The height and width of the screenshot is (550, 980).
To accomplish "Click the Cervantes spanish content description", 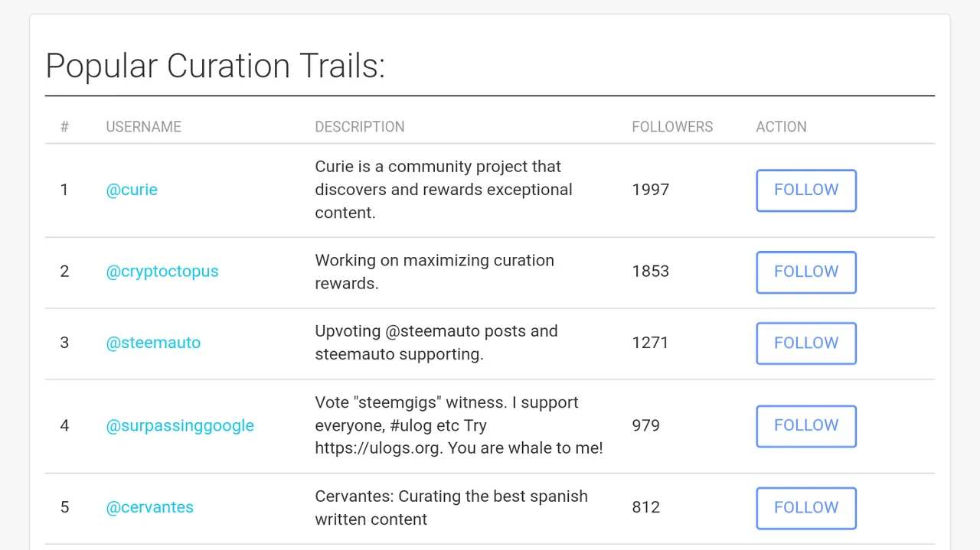I will click(x=452, y=507).
